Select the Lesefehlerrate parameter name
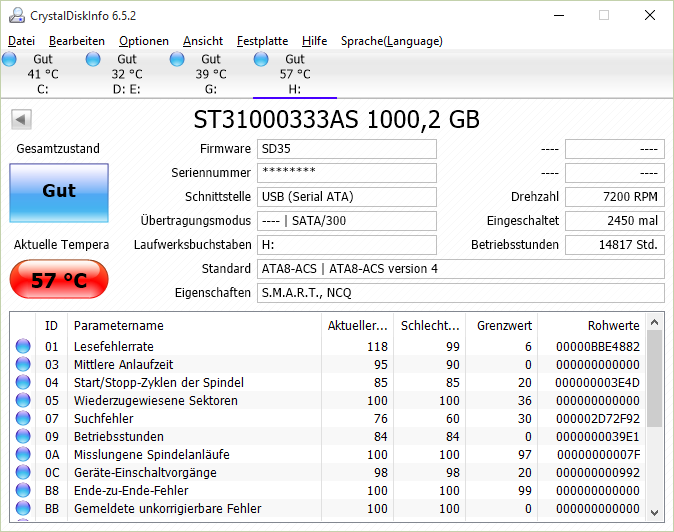This screenshot has width=674, height=532. (x=114, y=346)
